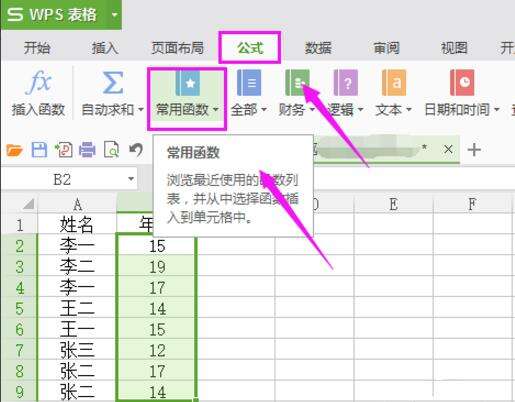515x402 pixels.
Task: Open the WPS 表格 application menu arrow
Action: 114,15
